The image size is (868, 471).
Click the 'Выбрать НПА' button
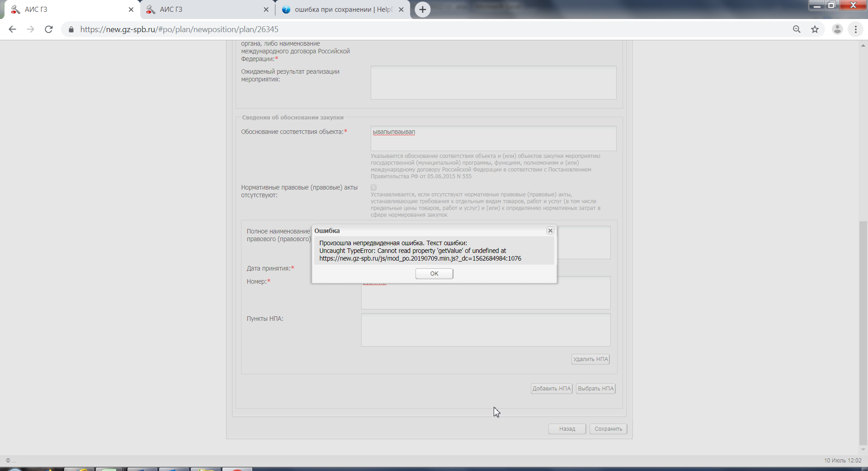595,389
